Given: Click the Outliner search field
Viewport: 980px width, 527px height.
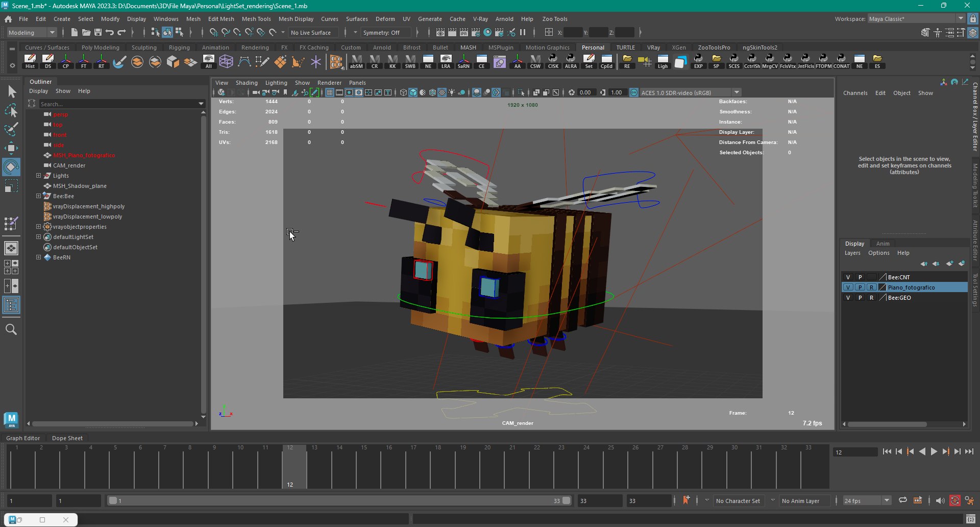Looking at the screenshot, I should [x=121, y=104].
